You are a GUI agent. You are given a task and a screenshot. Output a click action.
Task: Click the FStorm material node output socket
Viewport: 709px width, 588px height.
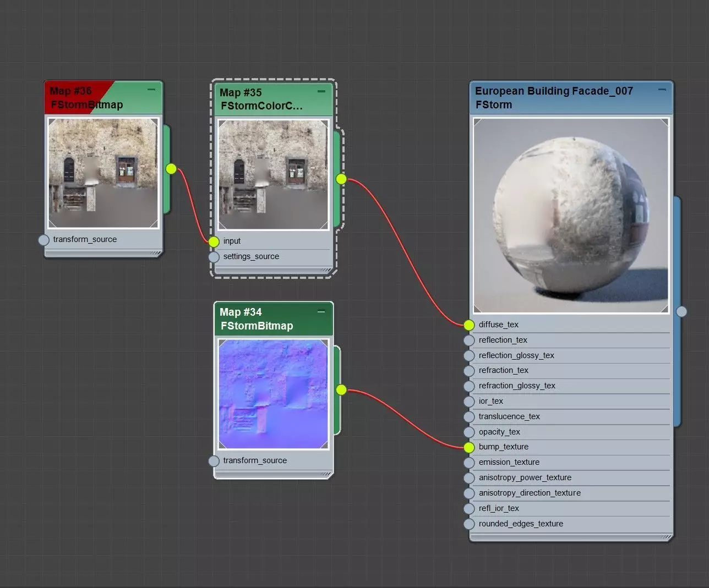click(681, 312)
